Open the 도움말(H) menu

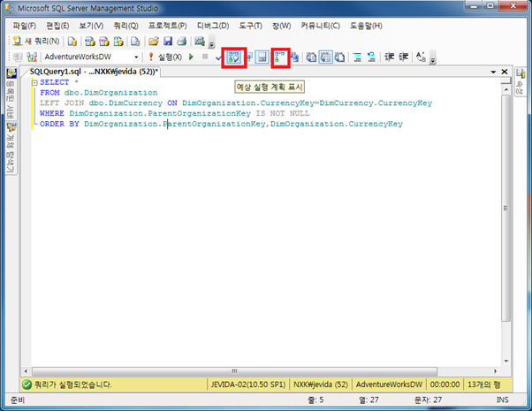366,26
